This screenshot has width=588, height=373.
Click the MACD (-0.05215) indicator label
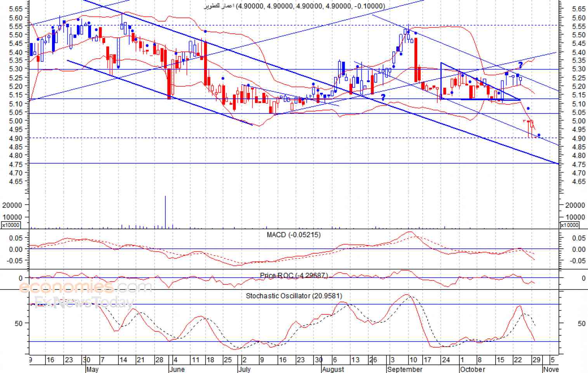click(x=294, y=235)
